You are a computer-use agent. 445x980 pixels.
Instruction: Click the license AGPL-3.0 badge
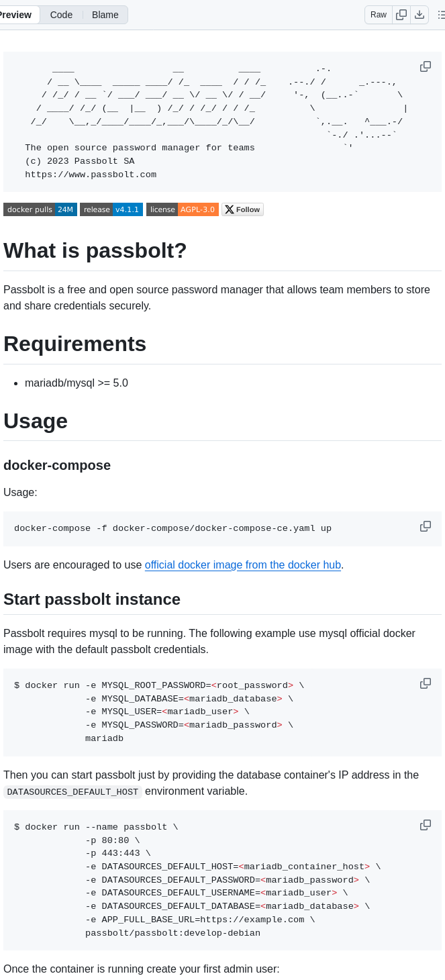coord(182,209)
